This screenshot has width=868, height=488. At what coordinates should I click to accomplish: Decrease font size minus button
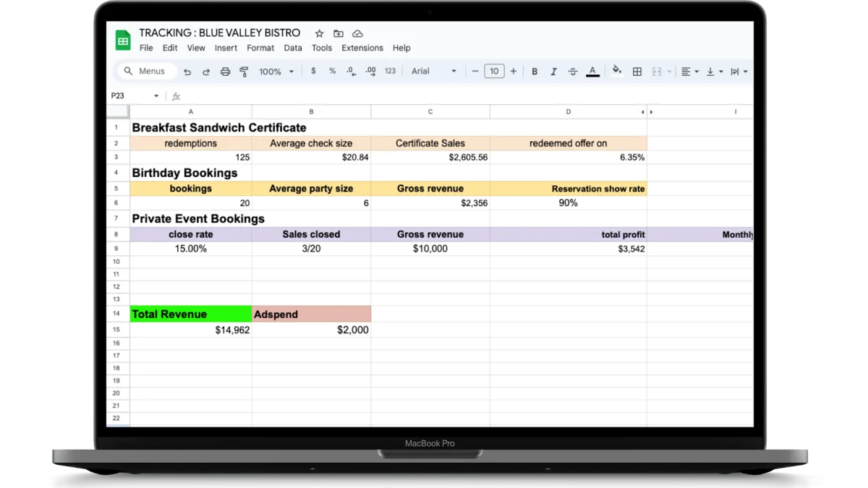(475, 71)
